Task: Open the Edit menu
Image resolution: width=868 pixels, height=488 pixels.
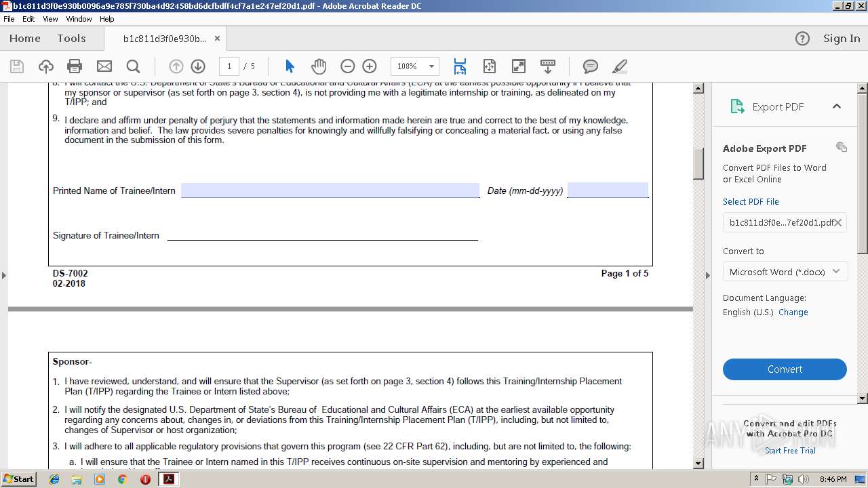Action: point(28,19)
